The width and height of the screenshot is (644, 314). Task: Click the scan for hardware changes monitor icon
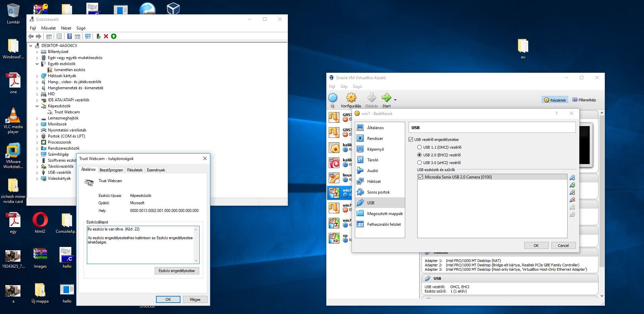(x=88, y=36)
